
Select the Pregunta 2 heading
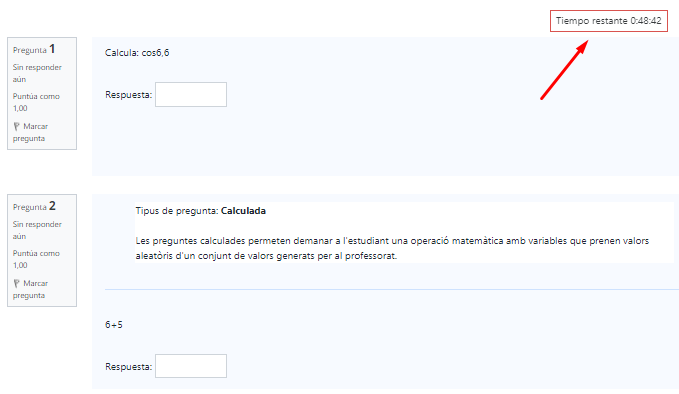click(x=34, y=206)
